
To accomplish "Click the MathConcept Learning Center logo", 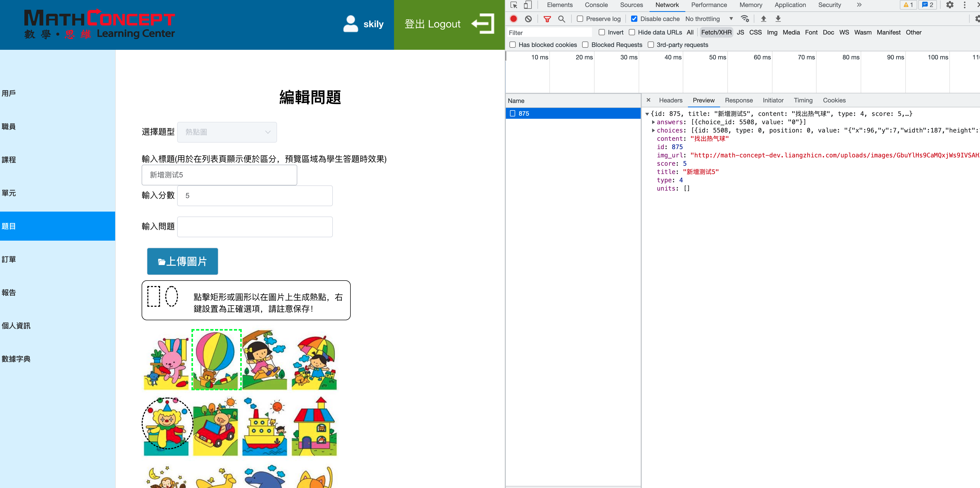I will coord(100,24).
